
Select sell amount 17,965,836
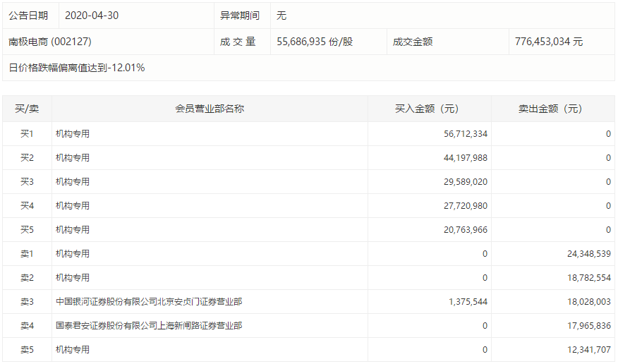(589, 326)
